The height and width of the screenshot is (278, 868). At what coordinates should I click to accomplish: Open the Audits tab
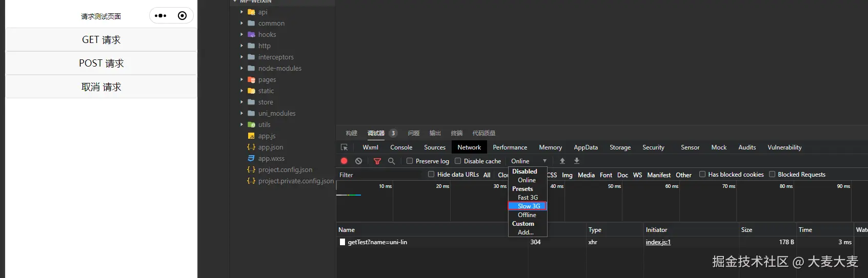[x=747, y=147]
